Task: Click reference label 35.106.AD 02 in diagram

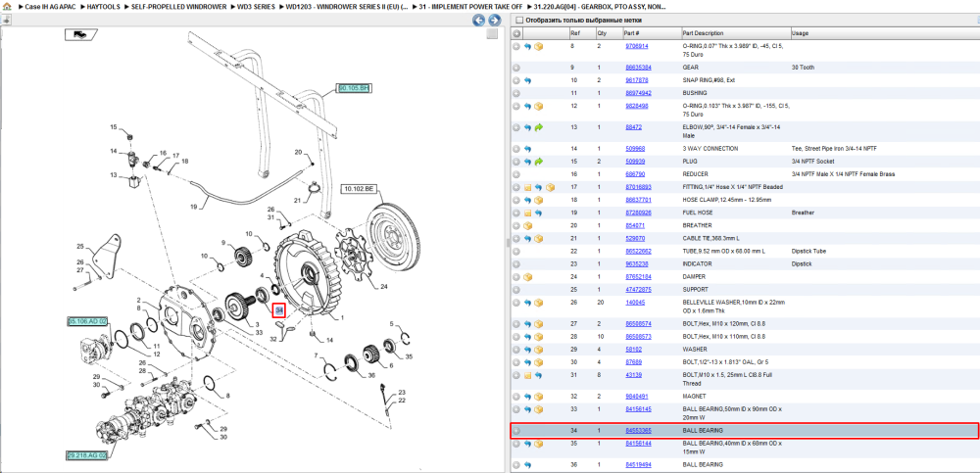Action: pos(87,321)
